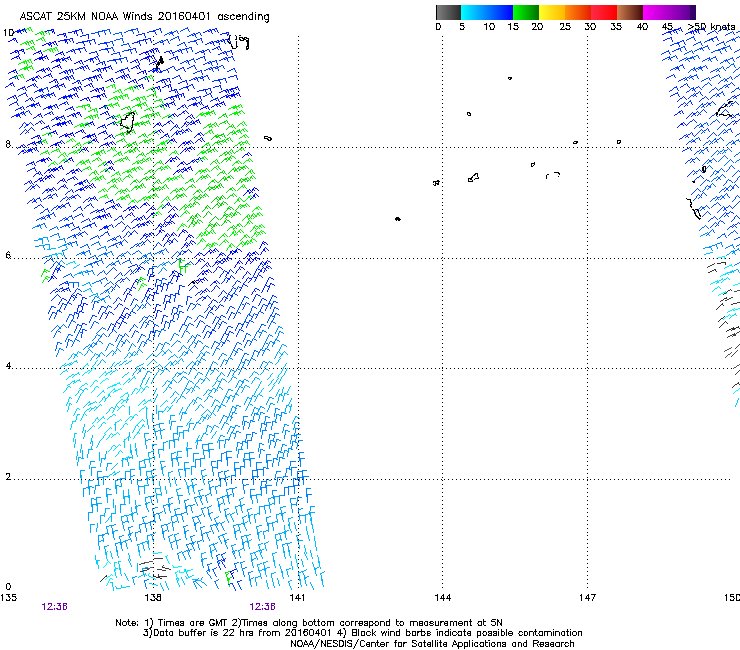
Task: Click the dark blue segment of the color bar
Action: pos(500,12)
